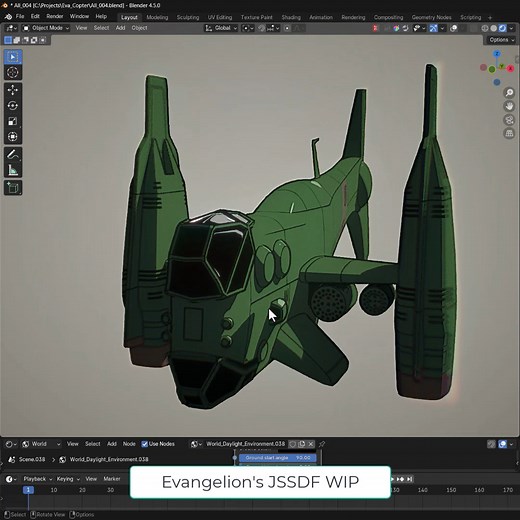The height and width of the screenshot is (520, 520).
Task: Switch to the Shading workspace tab
Action: [x=291, y=17]
